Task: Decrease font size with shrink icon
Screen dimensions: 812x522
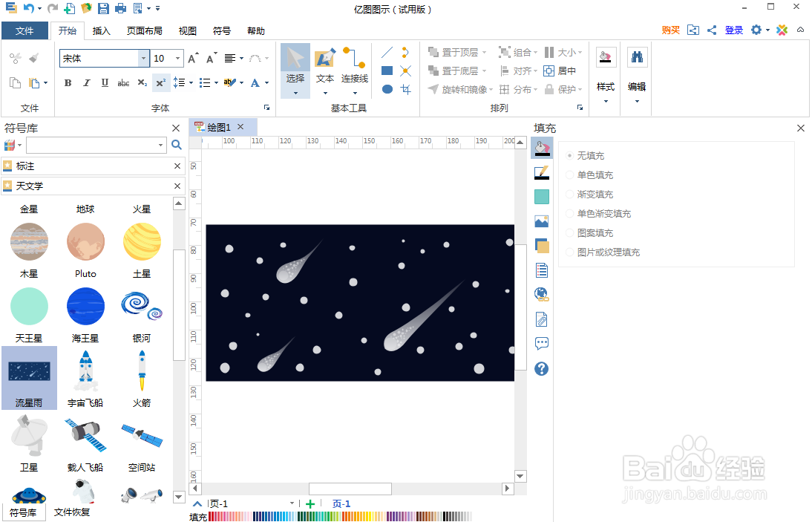Action: 212,59
